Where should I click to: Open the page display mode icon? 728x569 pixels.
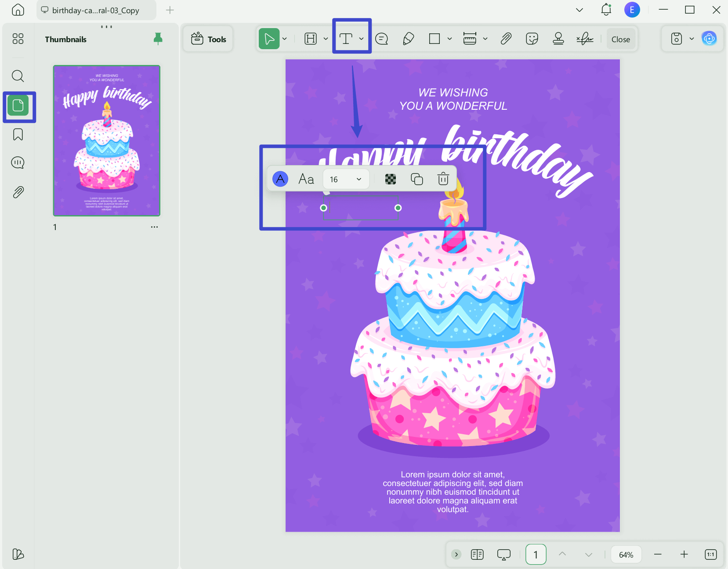(x=477, y=555)
